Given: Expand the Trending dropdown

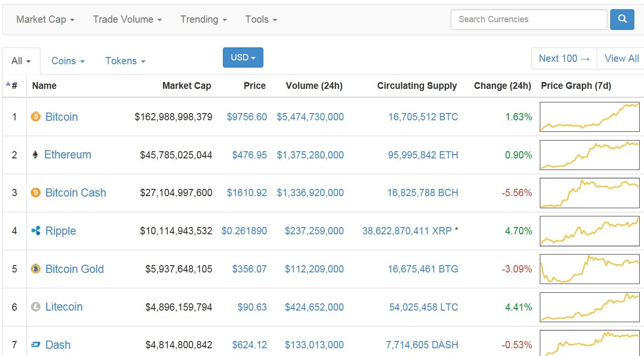Looking at the screenshot, I should (x=203, y=20).
